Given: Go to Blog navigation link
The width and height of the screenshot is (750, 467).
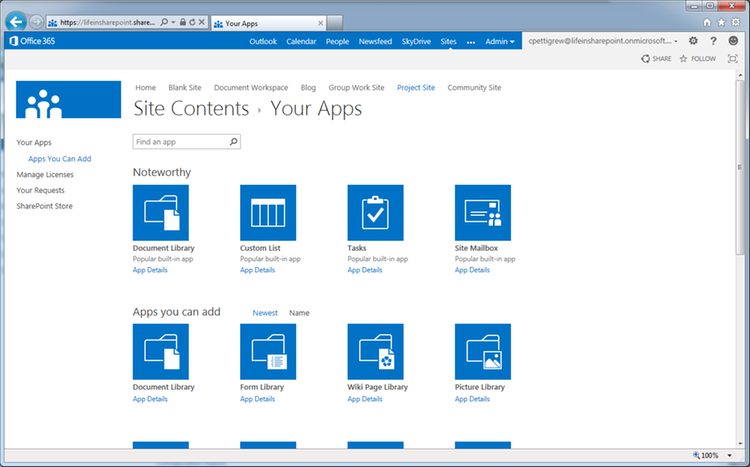Looking at the screenshot, I should coord(308,88).
